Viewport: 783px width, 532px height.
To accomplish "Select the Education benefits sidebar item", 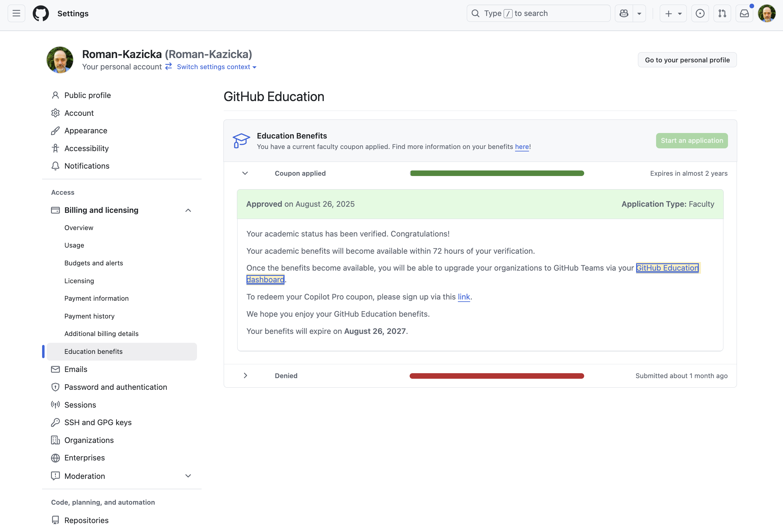I will pyautogui.click(x=93, y=351).
